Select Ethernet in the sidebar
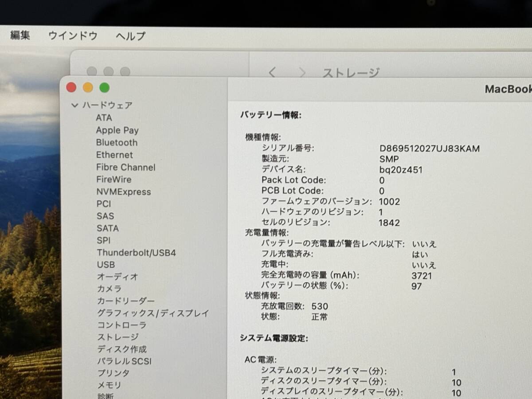 click(114, 155)
